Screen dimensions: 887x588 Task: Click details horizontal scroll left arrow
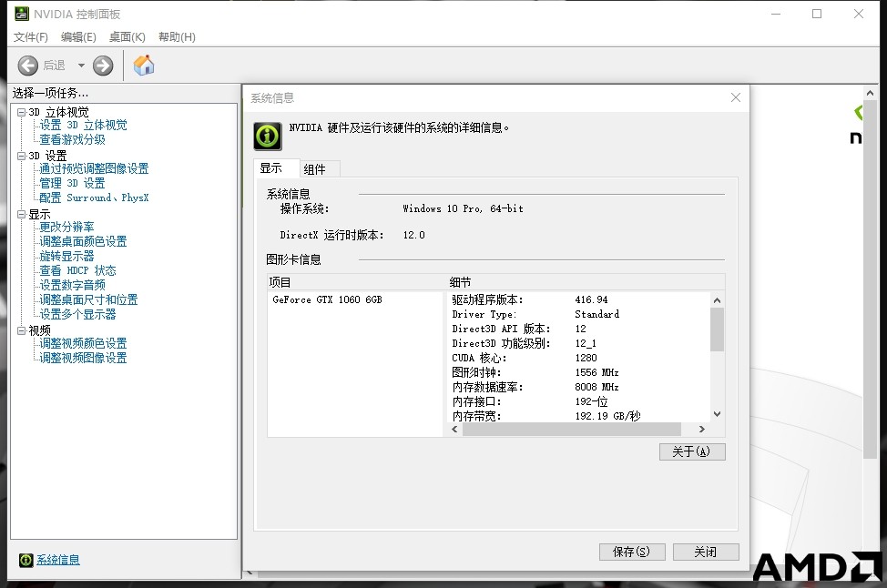click(x=454, y=429)
